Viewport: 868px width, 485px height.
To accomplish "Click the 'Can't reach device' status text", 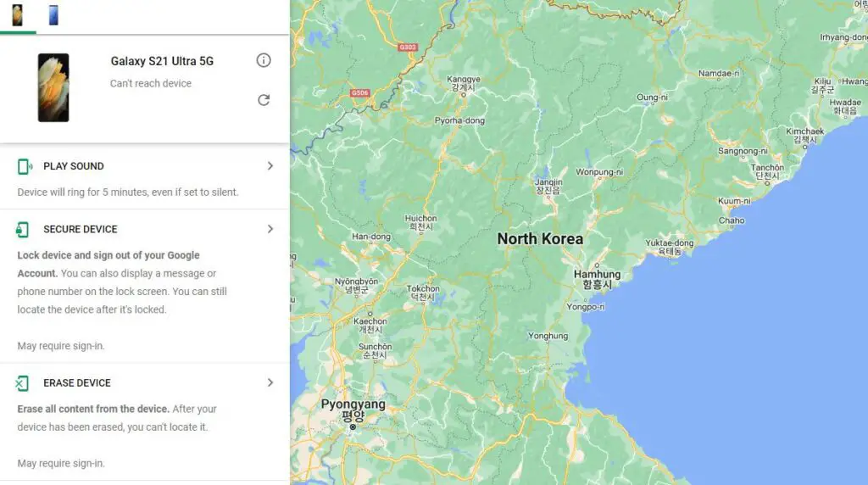I will point(151,84).
